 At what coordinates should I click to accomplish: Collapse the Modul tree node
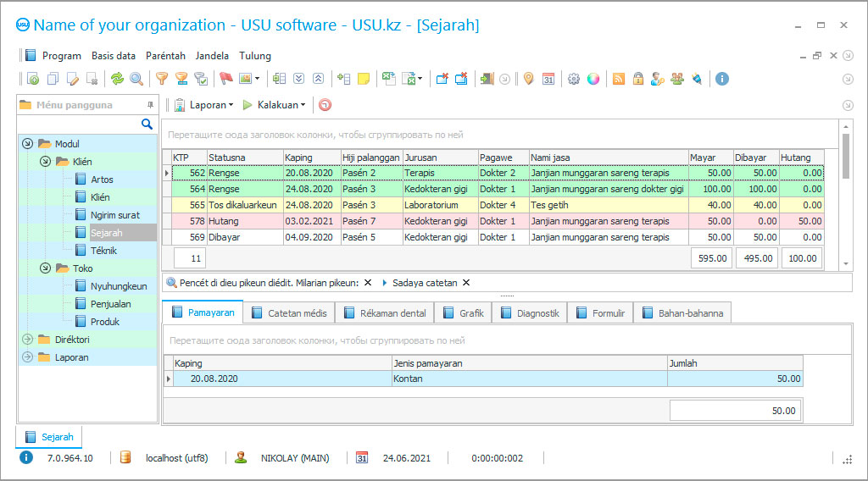point(28,144)
